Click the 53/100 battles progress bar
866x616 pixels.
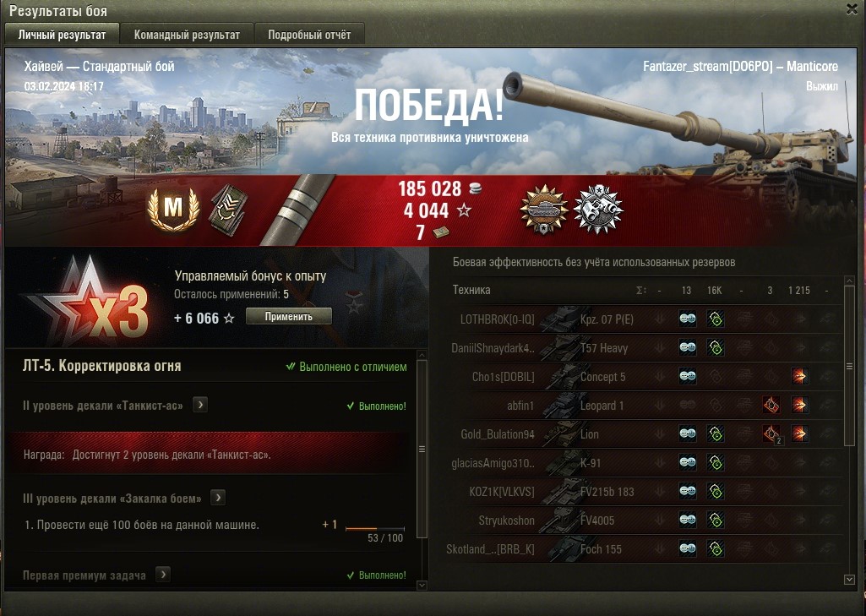click(x=375, y=529)
